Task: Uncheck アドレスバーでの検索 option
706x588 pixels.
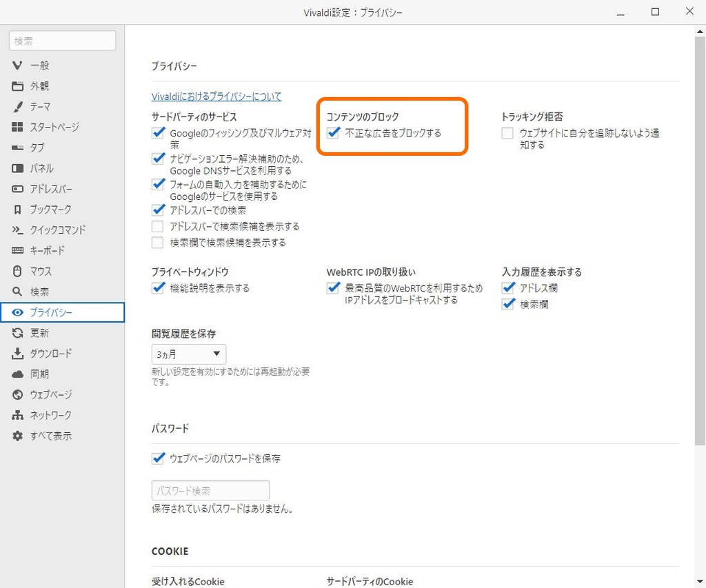Action: [158, 210]
